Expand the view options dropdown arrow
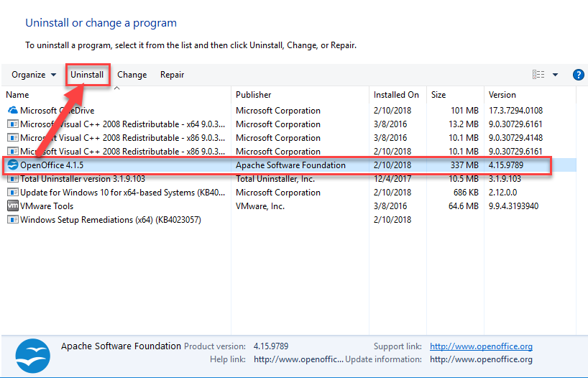The width and height of the screenshot is (588, 378). pos(556,75)
